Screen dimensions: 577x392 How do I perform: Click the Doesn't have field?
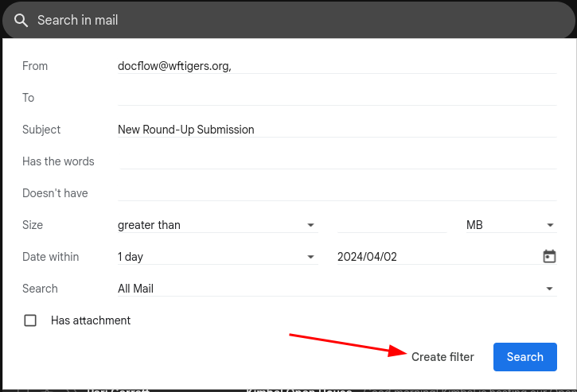point(337,193)
